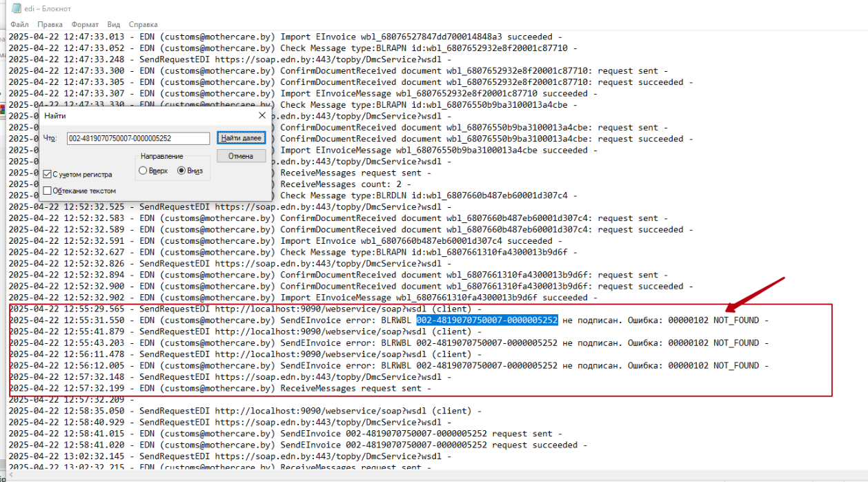Open the Справка menu

tap(143, 24)
